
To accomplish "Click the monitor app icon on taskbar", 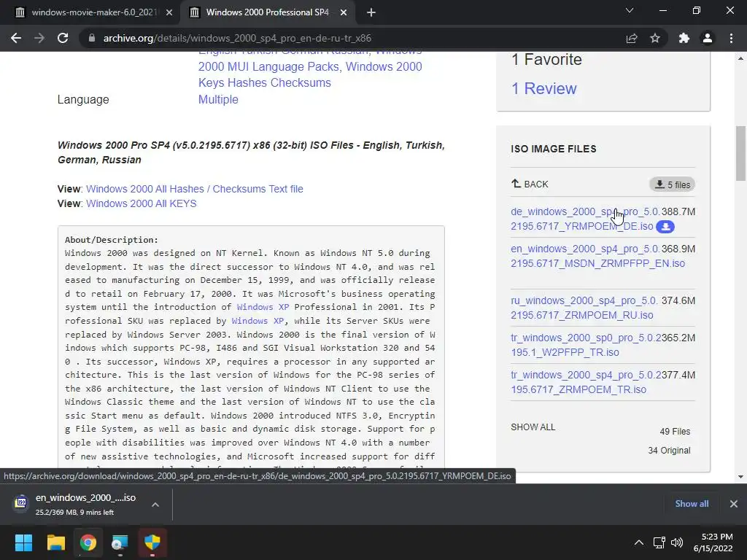I will (120, 542).
